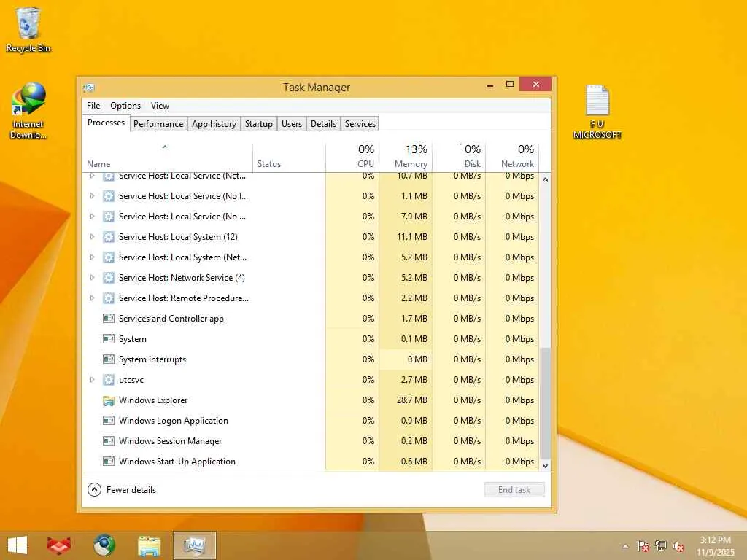Click the icon beside Windows Start-Up Application
This screenshot has height=560, width=747.
coord(109,462)
